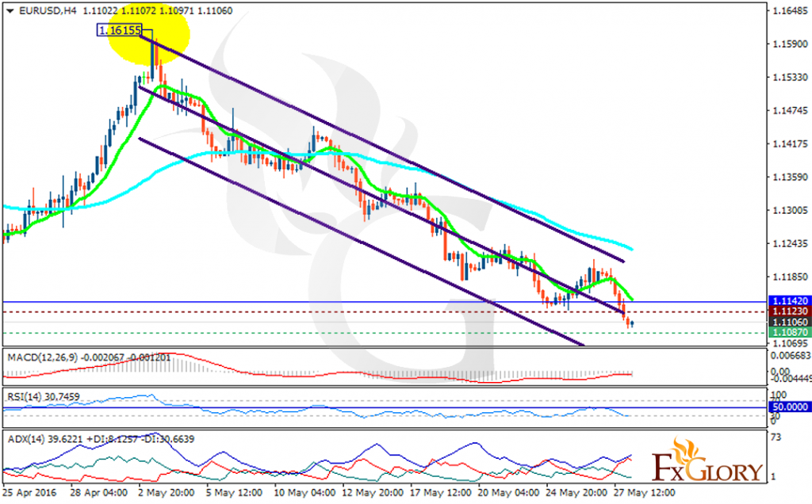
Task: Click the RSI 50.0000 level tag
Action: 790,407
